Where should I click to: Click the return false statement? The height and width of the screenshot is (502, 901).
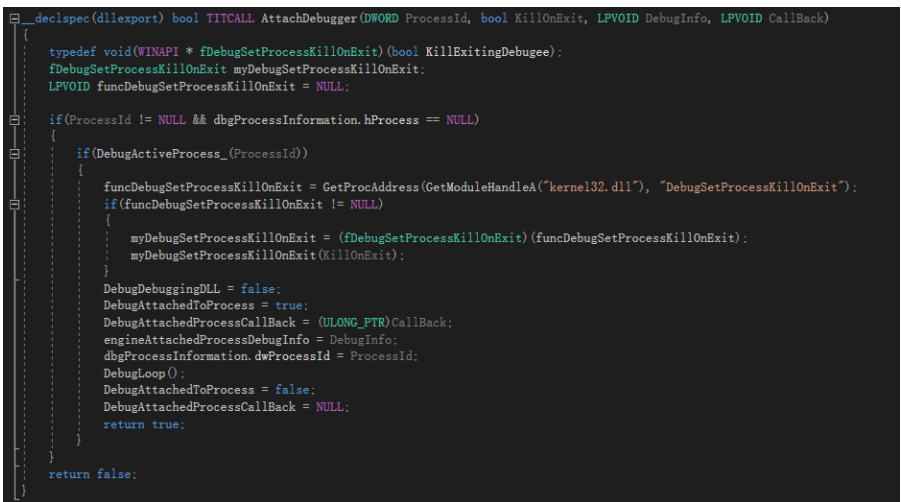tap(93, 474)
